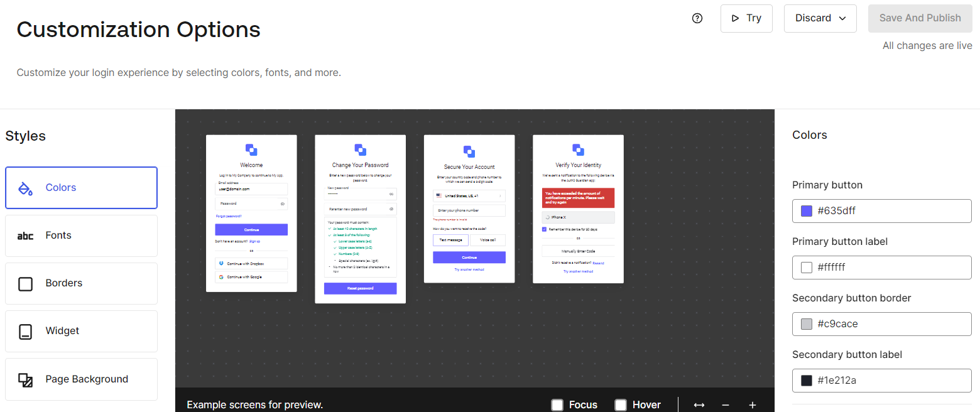The width and height of the screenshot is (980, 412).
Task: Zoom out preview with minus icon
Action: 726,405
